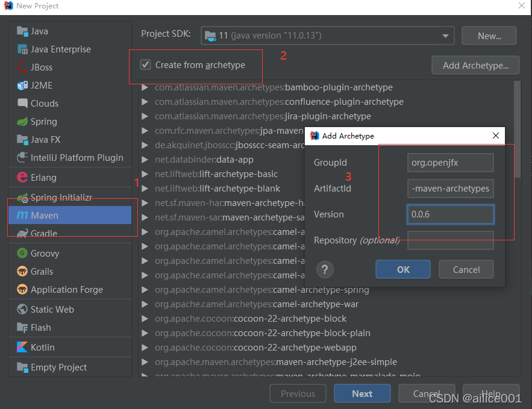Expand the cocoon-22-archetype-block-plain node
This screenshot has width=532, height=409.
[145, 333]
